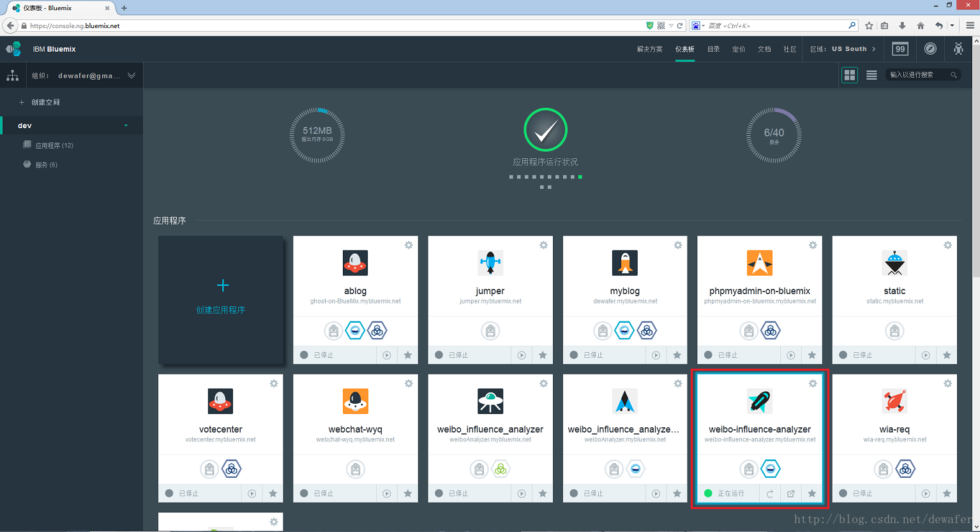This screenshot has height=532, width=980.
Task: Click 创建空间 in sidebar
Action: click(x=40, y=102)
